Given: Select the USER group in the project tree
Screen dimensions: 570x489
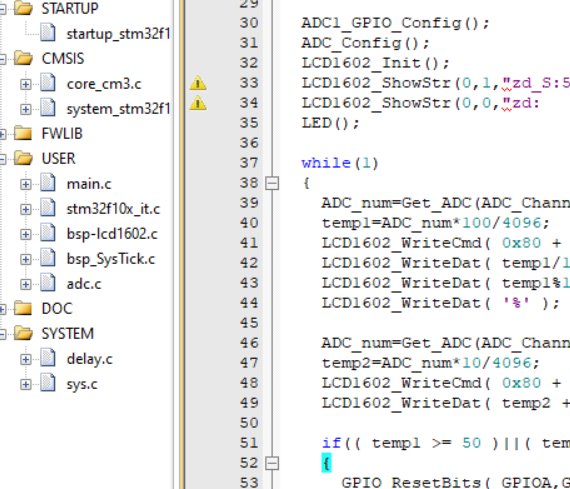Looking at the screenshot, I should point(59,159).
